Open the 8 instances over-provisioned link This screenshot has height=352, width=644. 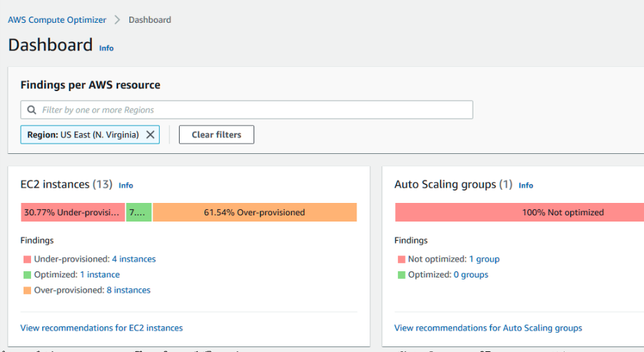[x=129, y=291]
